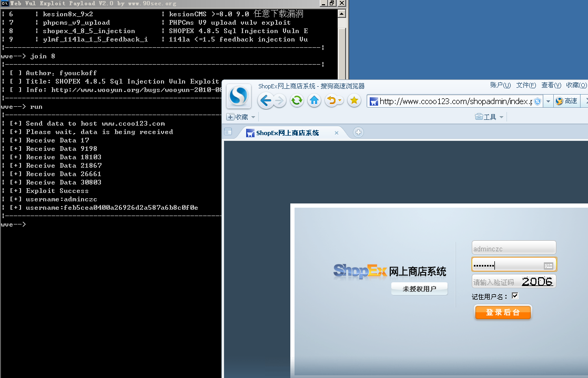
Task: Open the address bar history dropdown
Action: pos(548,101)
